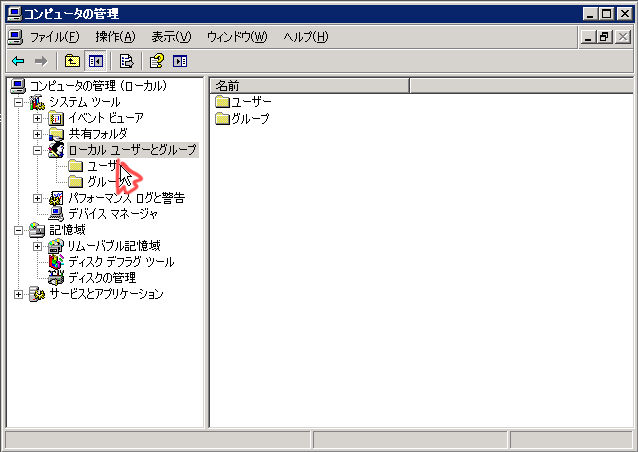Click the MMC system icon left of ファイル

pyautogui.click(x=15, y=37)
